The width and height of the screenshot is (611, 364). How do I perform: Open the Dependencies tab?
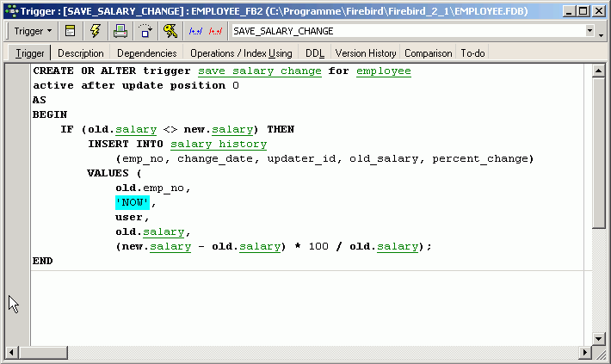click(146, 53)
